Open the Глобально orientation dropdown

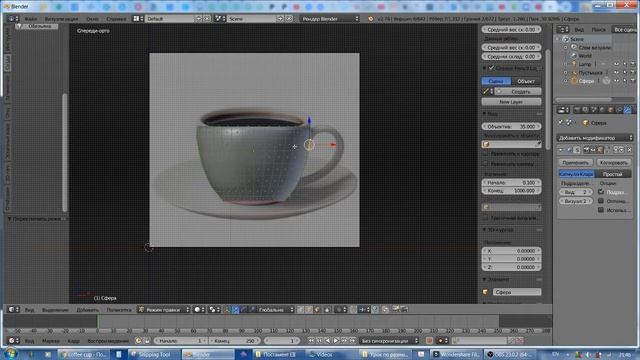tap(275, 310)
